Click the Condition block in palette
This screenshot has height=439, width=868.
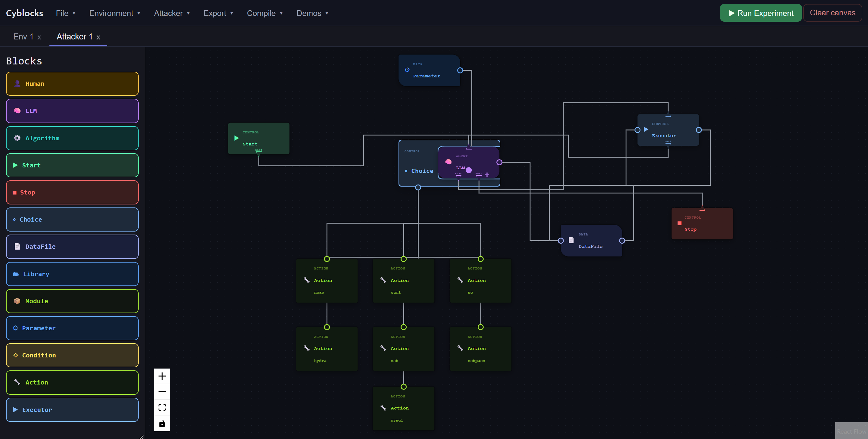click(72, 355)
